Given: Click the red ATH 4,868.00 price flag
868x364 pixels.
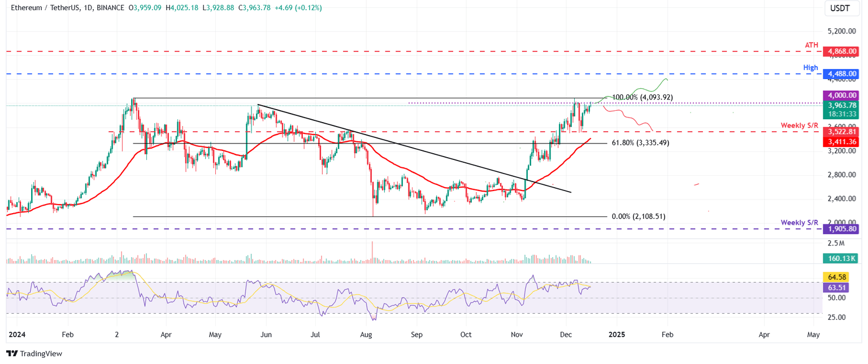Looking at the screenshot, I should pyautogui.click(x=841, y=51).
